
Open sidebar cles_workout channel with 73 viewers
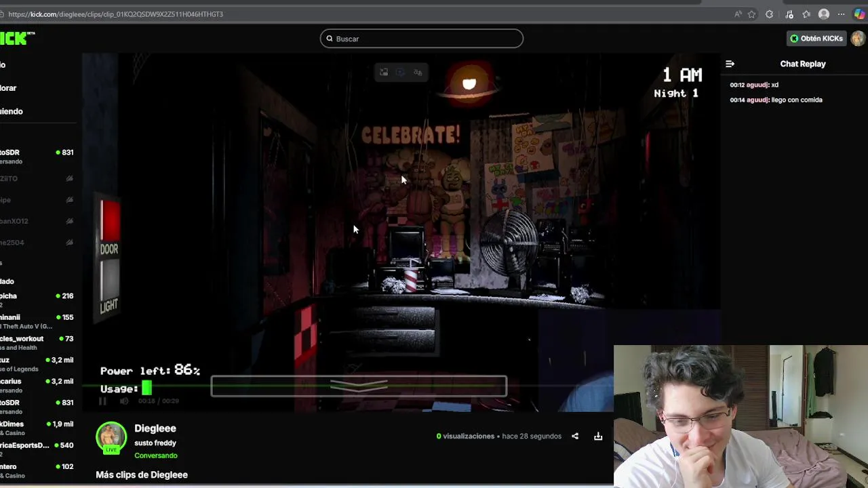(37, 342)
